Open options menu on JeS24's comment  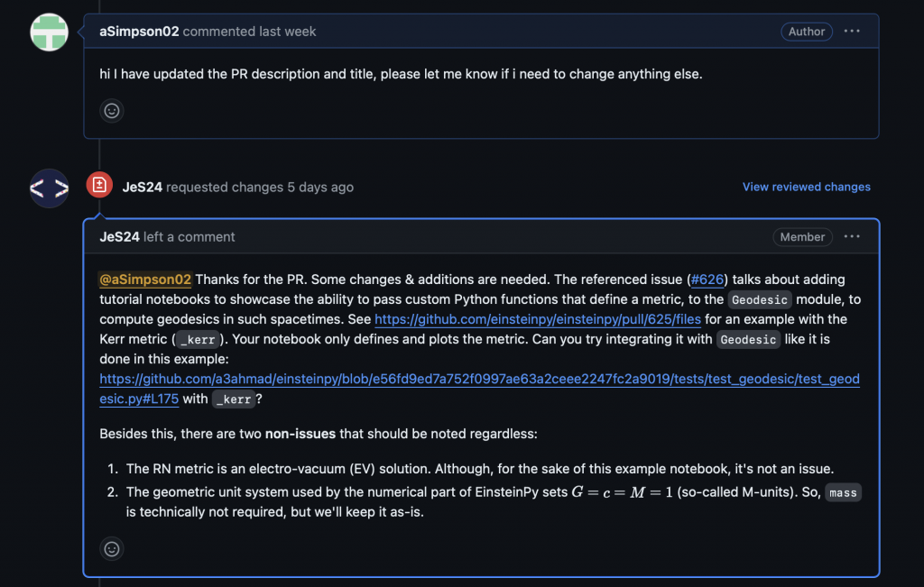(x=852, y=236)
